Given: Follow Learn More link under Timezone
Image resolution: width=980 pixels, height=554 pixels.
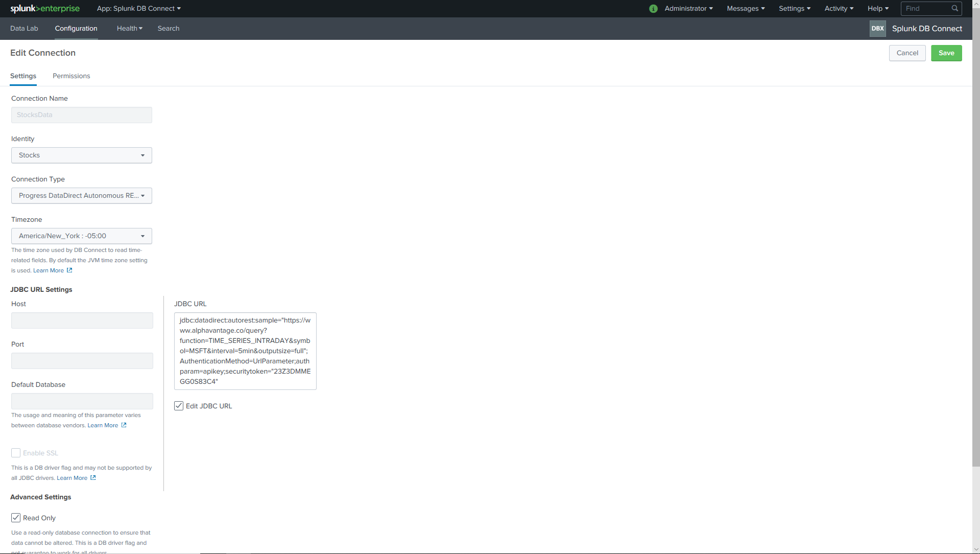Looking at the screenshot, I should pyautogui.click(x=49, y=270).
